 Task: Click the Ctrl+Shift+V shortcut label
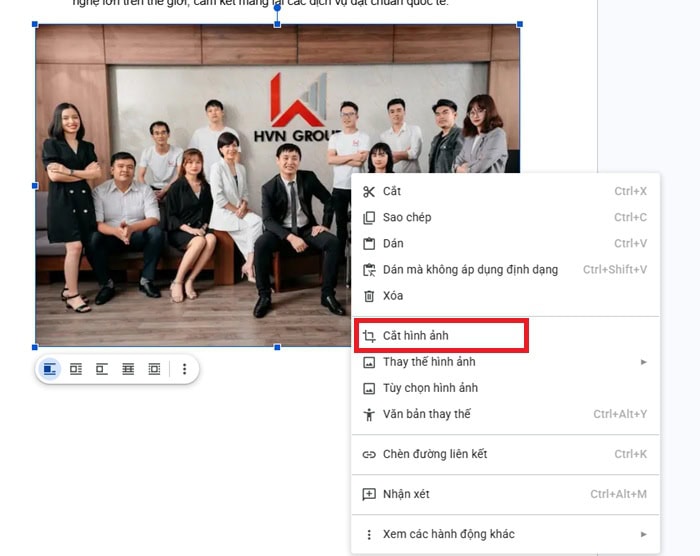pyautogui.click(x=615, y=270)
